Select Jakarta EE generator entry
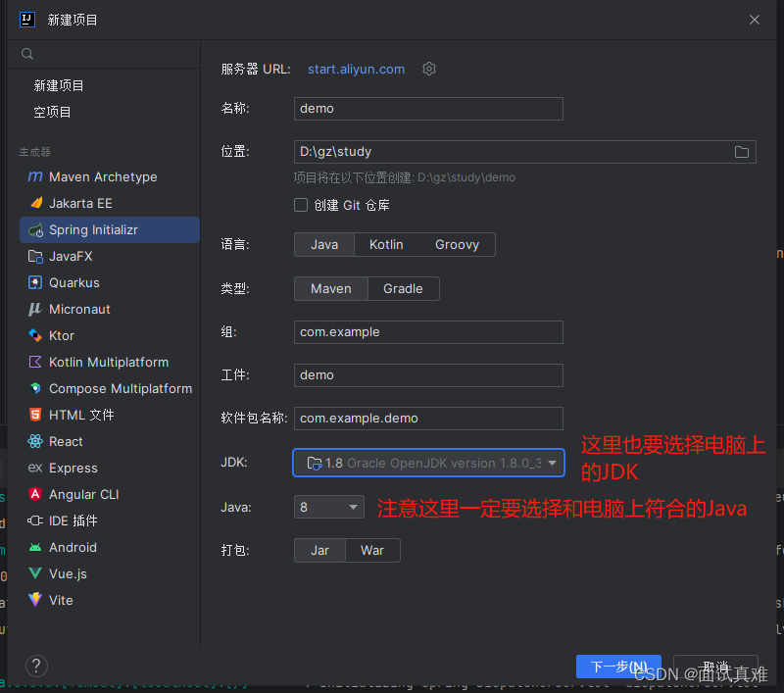 coord(110,203)
